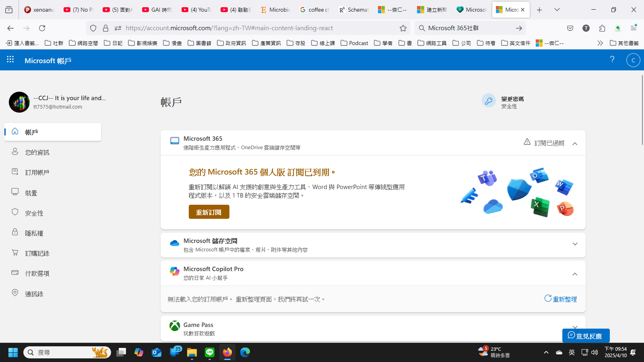The image size is (644, 362).
Task: Expand the Game Pass card
Action: point(575,327)
